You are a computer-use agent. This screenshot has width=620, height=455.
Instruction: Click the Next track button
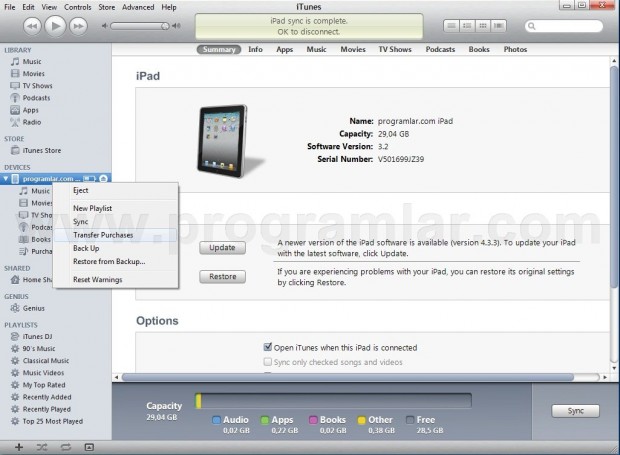pos(78,26)
